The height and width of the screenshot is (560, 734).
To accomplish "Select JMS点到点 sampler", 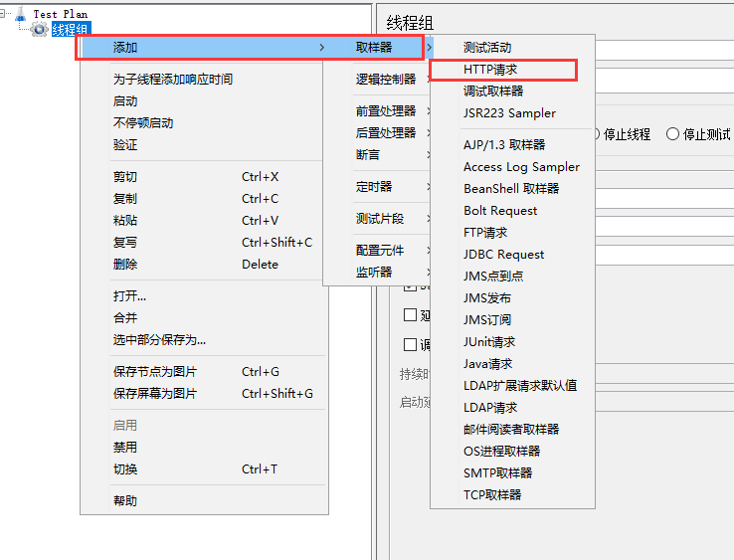I will tap(512, 277).
